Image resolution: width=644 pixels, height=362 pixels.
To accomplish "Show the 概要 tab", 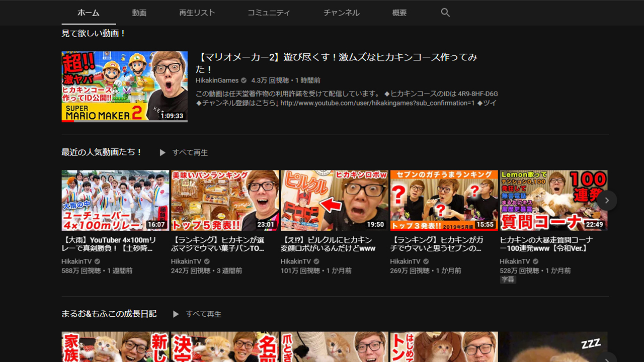I will 399,13.
